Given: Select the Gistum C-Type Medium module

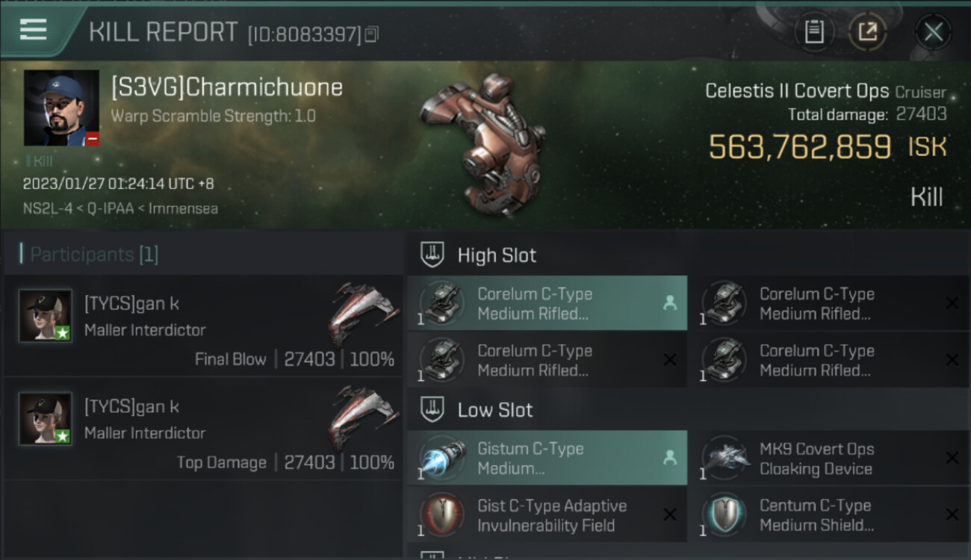Looking at the screenshot, I should coord(547,458).
